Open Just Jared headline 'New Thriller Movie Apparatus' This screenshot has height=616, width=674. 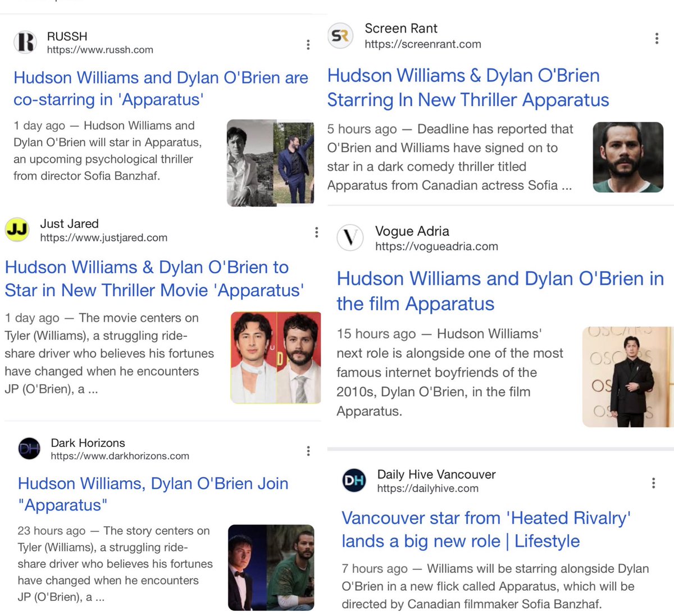[154, 279]
